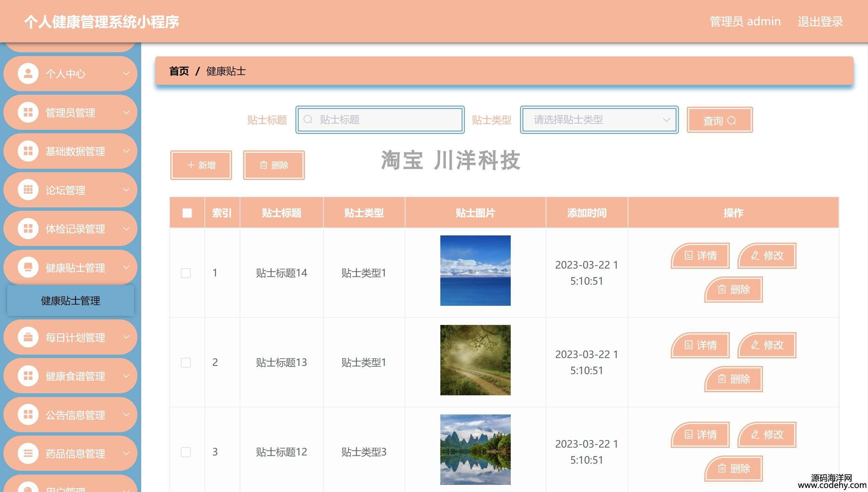Open the 每日计划管理 sidebar menu label
Image resolution: width=868 pixels, height=492 pixels.
pyautogui.click(x=75, y=338)
